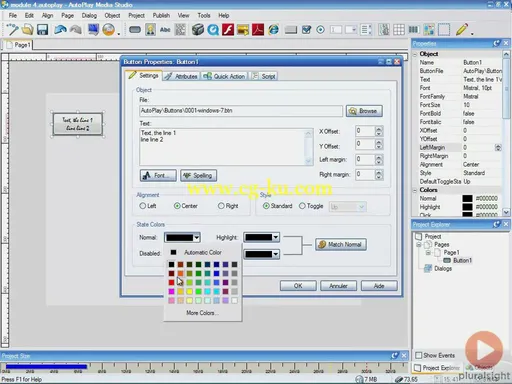Collapse the Pages node in Project Explorer
This screenshot has width=512, height=384.
(x=419, y=245)
